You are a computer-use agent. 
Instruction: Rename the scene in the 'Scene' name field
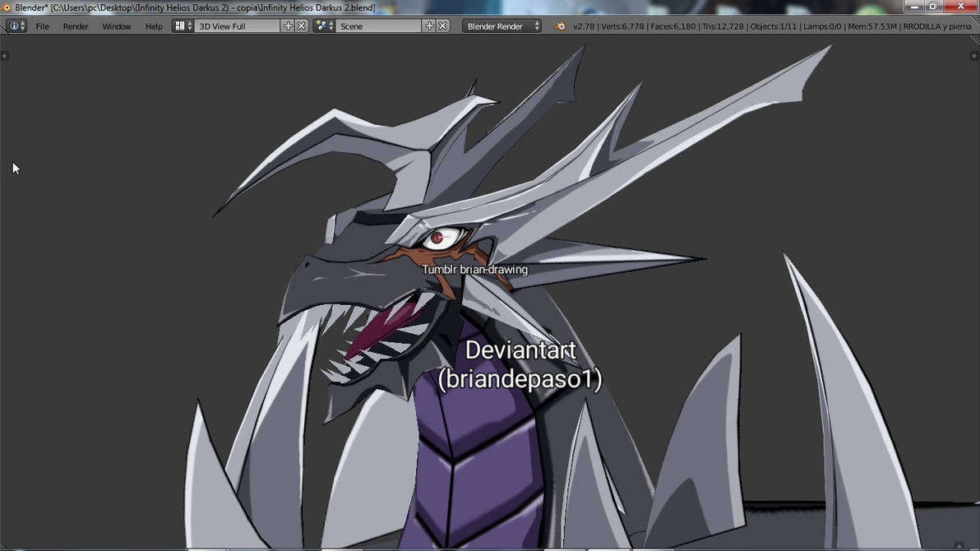tap(378, 25)
